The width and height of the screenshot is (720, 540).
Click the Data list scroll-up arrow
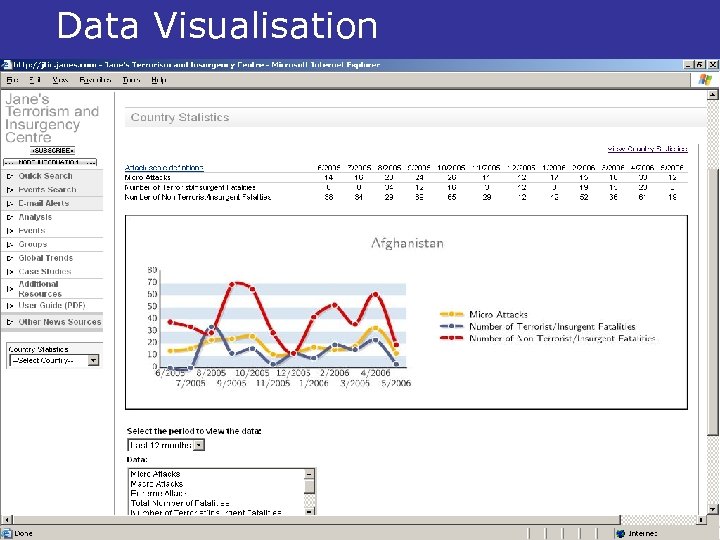click(309, 474)
